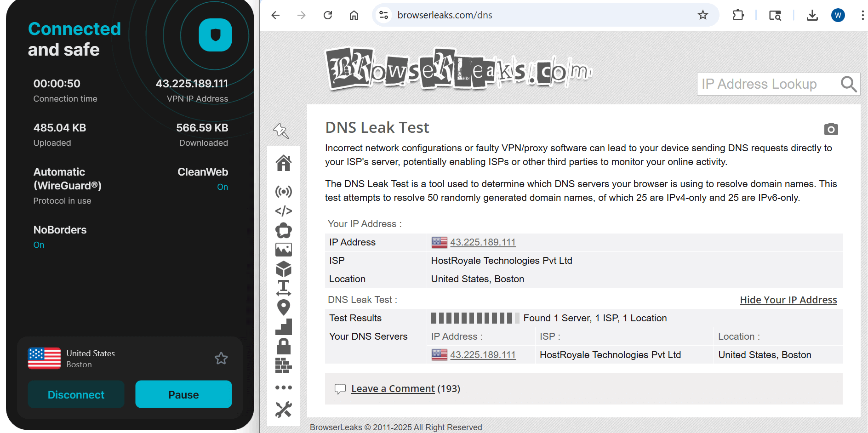
Task: Click the United States flag in VPN app
Action: coord(44,359)
